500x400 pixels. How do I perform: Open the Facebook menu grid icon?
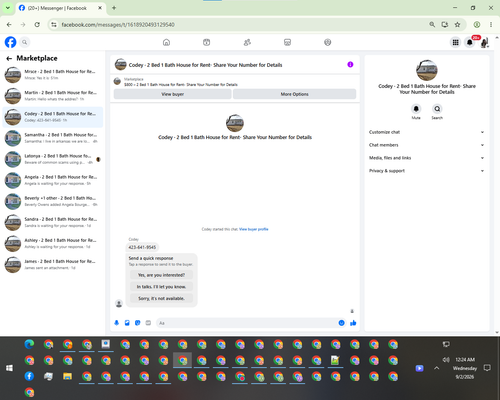point(455,42)
